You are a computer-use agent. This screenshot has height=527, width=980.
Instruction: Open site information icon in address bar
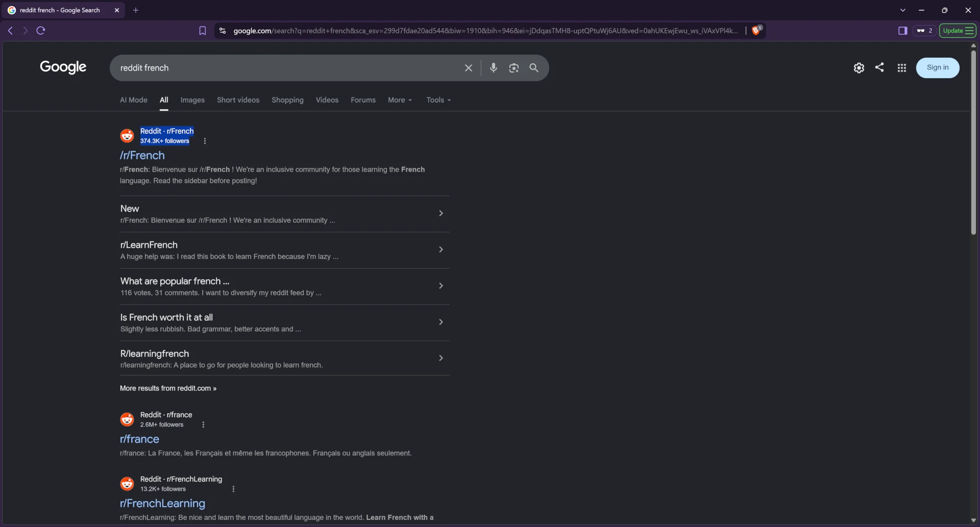click(x=222, y=31)
